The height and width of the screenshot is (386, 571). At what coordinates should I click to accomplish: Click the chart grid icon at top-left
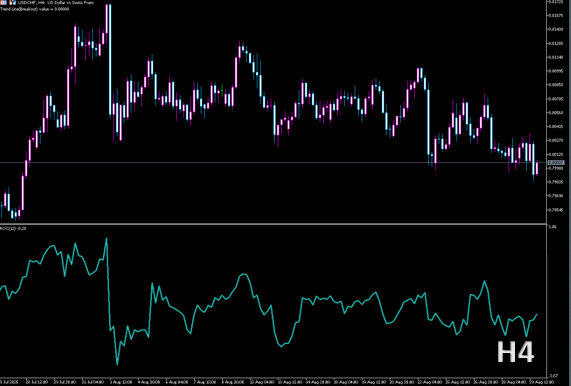[x=4, y=3]
